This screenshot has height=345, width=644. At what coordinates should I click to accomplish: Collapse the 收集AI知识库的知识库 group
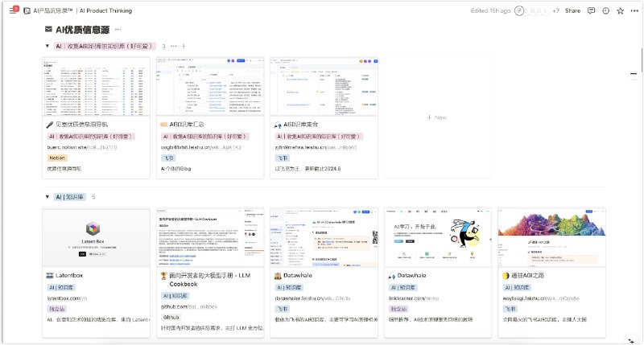(47, 46)
